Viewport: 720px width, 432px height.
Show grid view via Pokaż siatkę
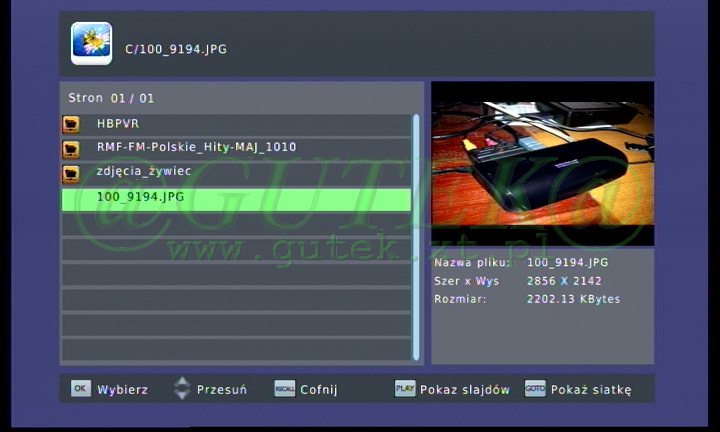point(591,390)
